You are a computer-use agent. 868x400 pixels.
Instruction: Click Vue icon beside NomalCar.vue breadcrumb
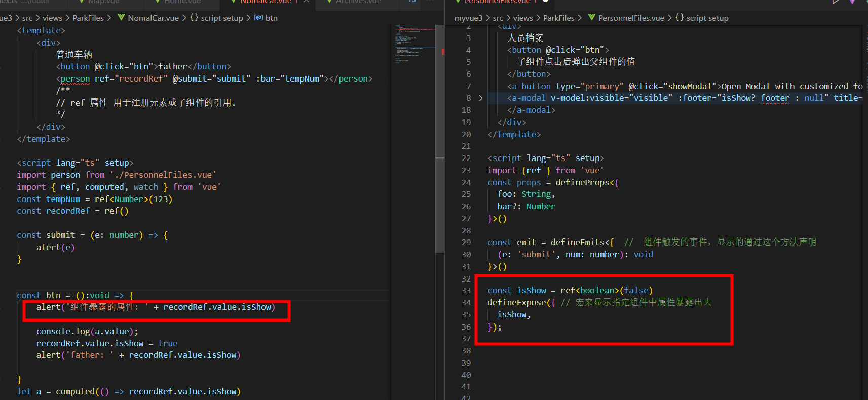pos(121,18)
